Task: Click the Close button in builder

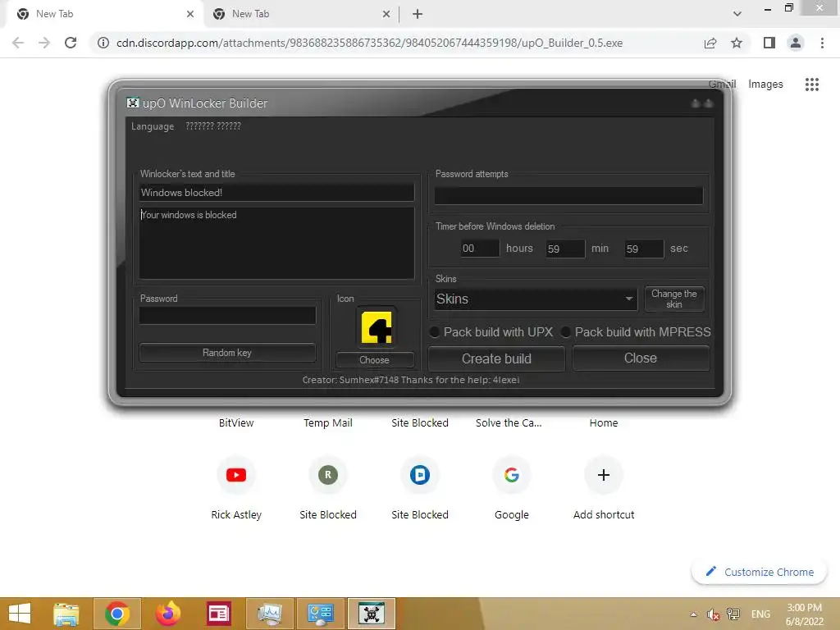Action: (x=641, y=358)
